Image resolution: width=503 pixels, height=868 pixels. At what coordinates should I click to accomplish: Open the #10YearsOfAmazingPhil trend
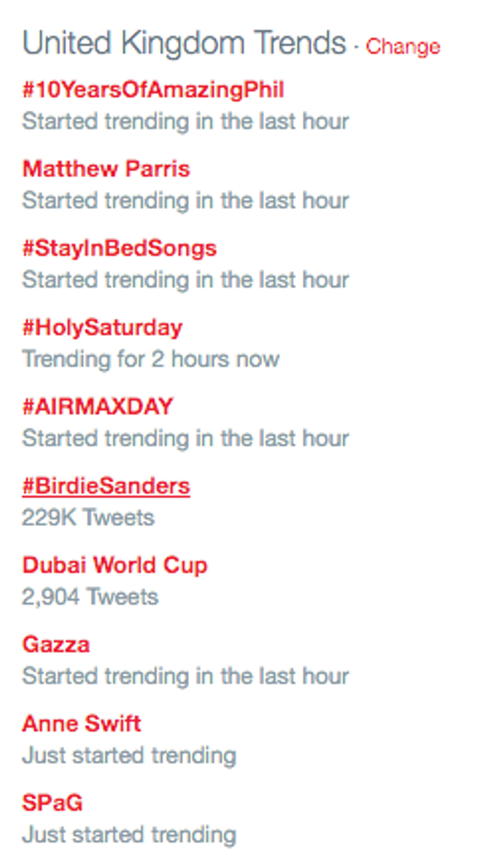[153, 90]
